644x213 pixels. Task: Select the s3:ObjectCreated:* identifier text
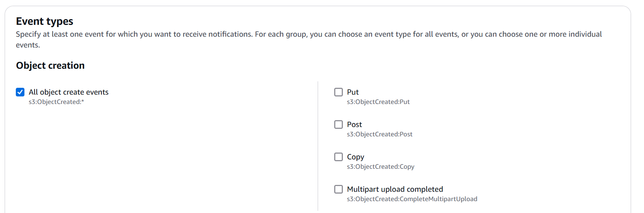(56, 102)
